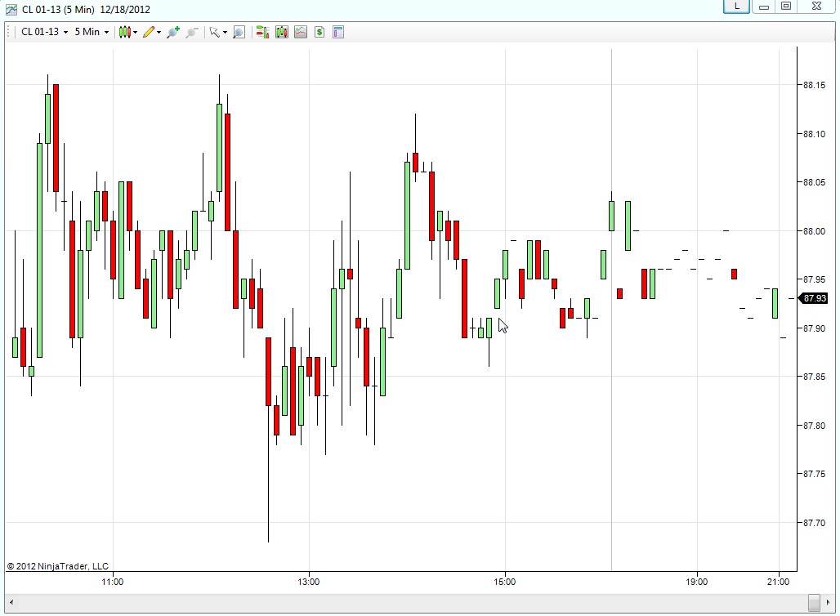Click the 15:00 time axis label

[505, 582]
